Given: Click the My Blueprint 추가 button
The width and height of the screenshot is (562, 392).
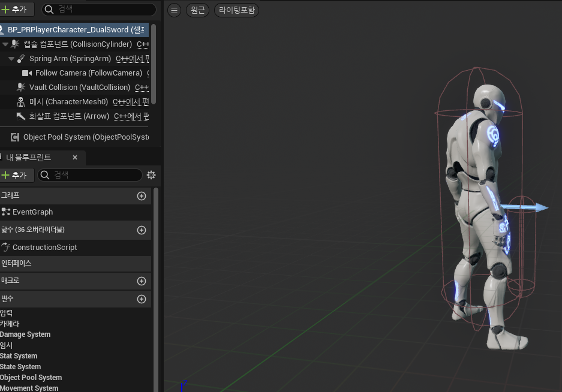Looking at the screenshot, I should point(16,175).
